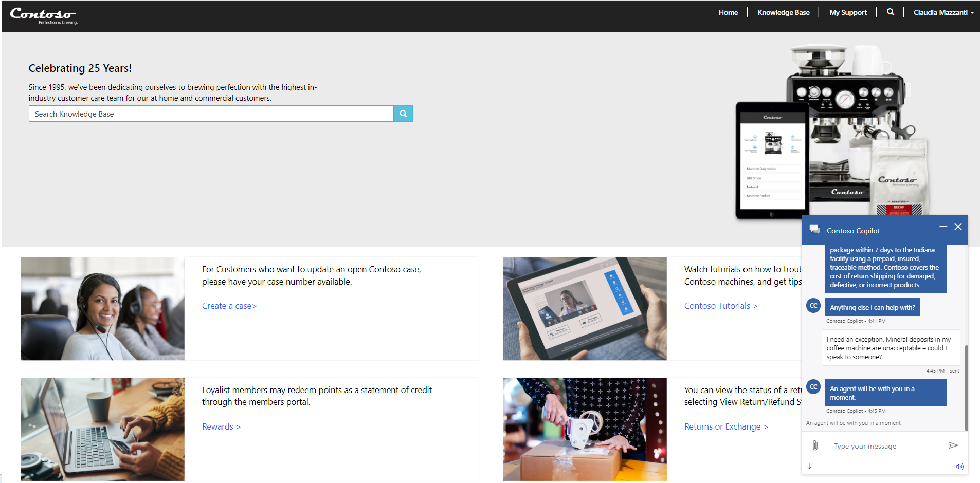Open search using the magnifier icon in navbar
Image resolution: width=980 pixels, height=483 pixels.
[891, 12]
